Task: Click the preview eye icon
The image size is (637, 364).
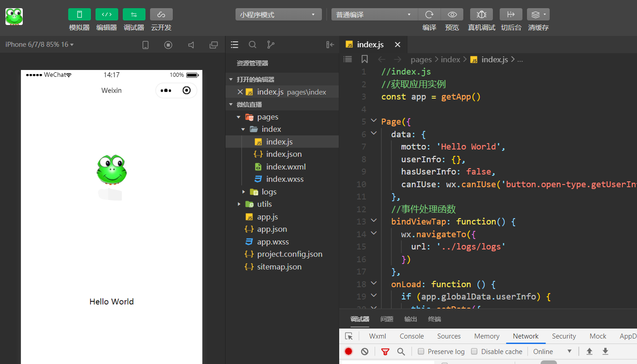Action: (452, 15)
